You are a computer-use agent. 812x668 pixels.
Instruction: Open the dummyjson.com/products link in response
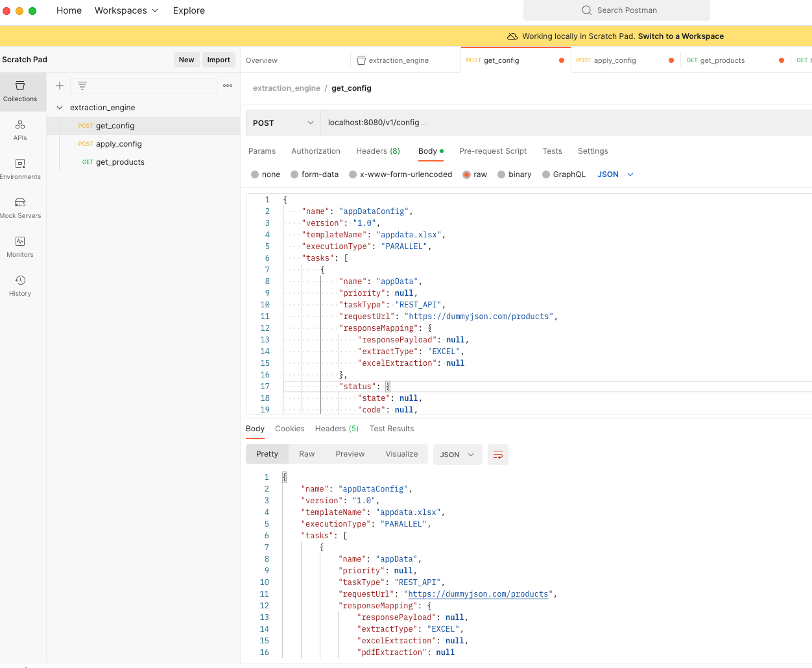click(x=478, y=594)
